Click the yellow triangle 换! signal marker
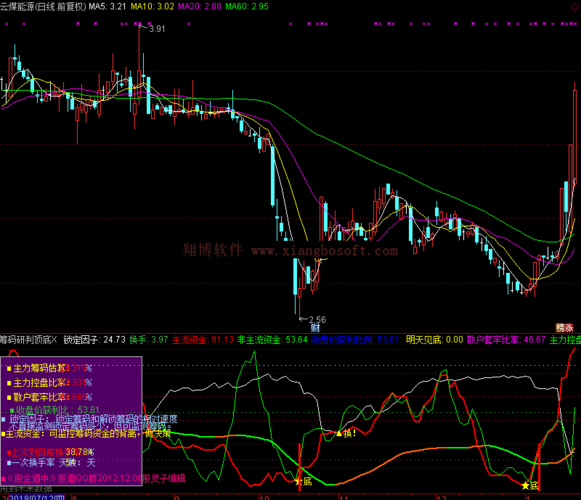The width and height of the screenshot is (581, 500). pos(346,433)
